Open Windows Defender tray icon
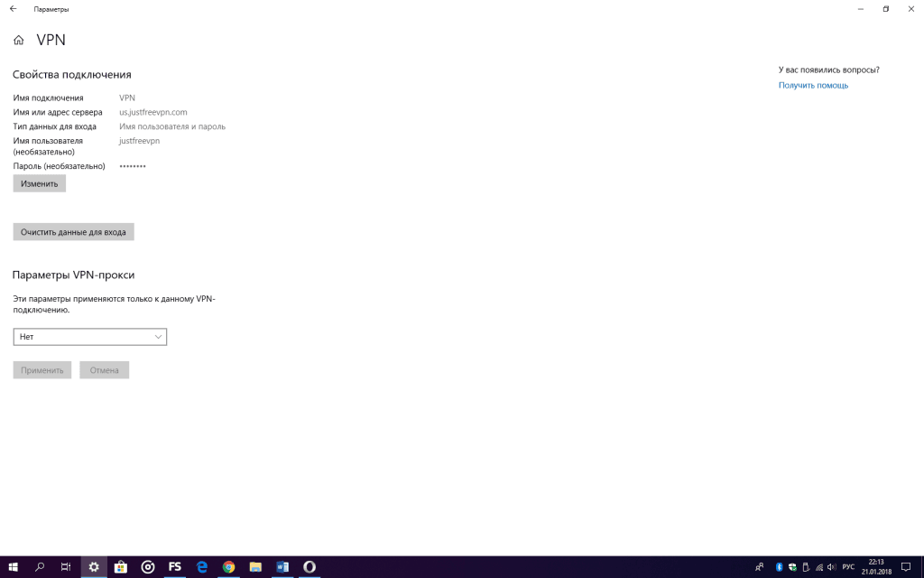This screenshot has width=924, height=578. pos(792,567)
